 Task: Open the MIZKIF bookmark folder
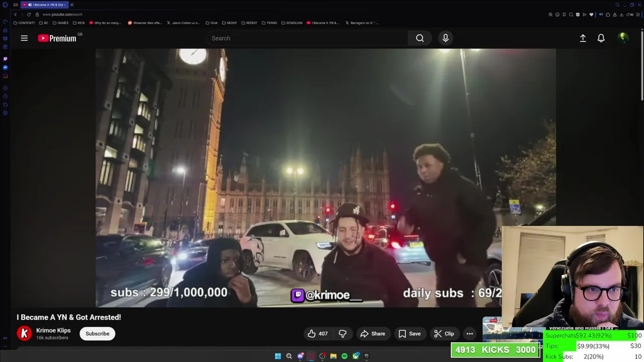click(229, 23)
